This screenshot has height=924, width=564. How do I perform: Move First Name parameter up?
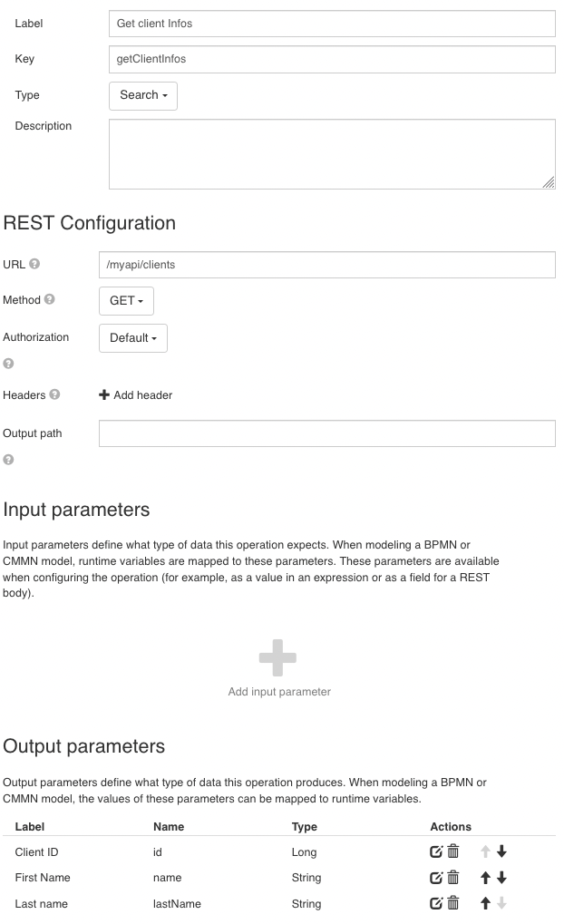click(485, 878)
